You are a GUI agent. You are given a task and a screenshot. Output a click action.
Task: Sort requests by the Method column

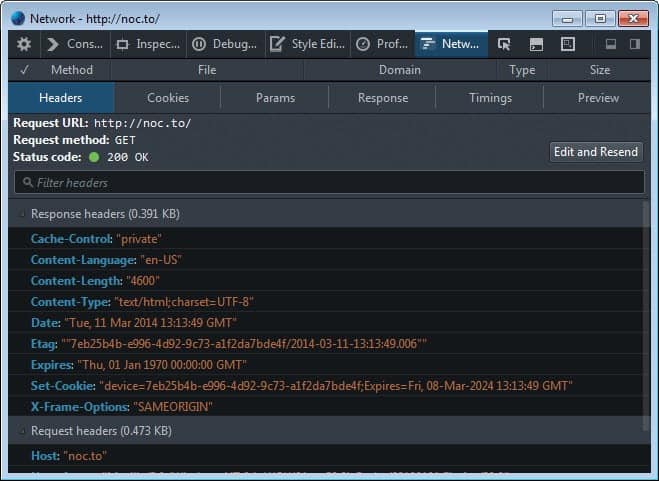pos(72,70)
